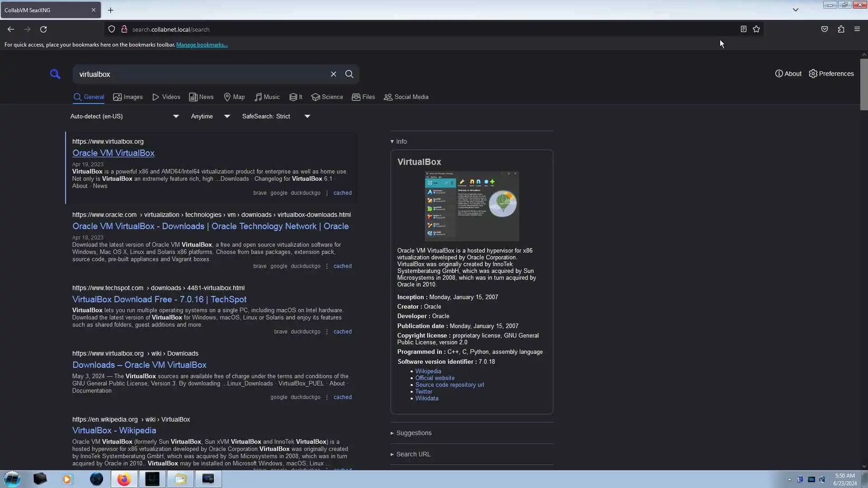
Task: Open Firefox extensions puzzle icon
Action: tap(841, 29)
